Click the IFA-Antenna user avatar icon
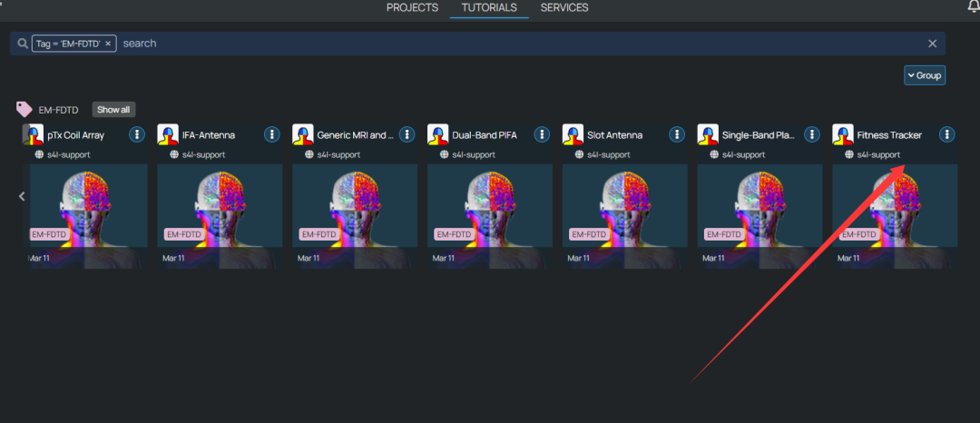Image resolution: width=980 pixels, height=423 pixels. coord(168,134)
